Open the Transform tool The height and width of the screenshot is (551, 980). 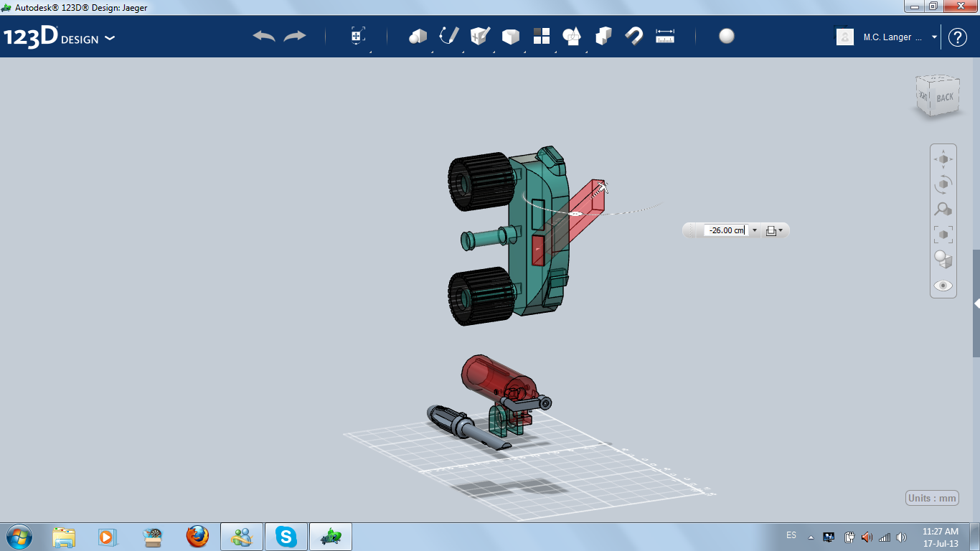358,36
